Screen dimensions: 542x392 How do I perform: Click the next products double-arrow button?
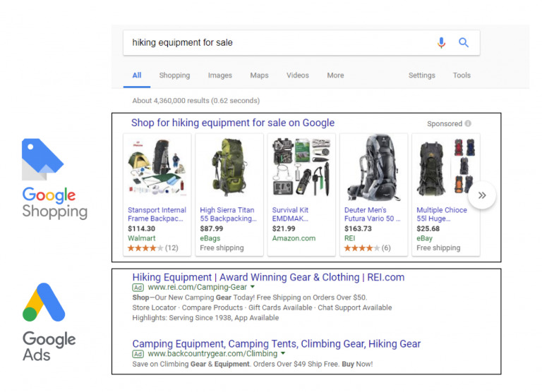[x=482, y=195]
